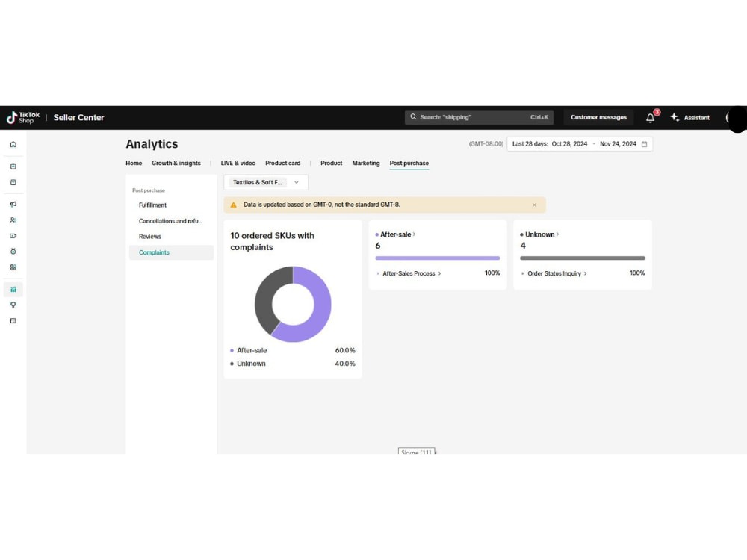Click the Unknown count 4

pyautogui.click(x=523, y=246)
